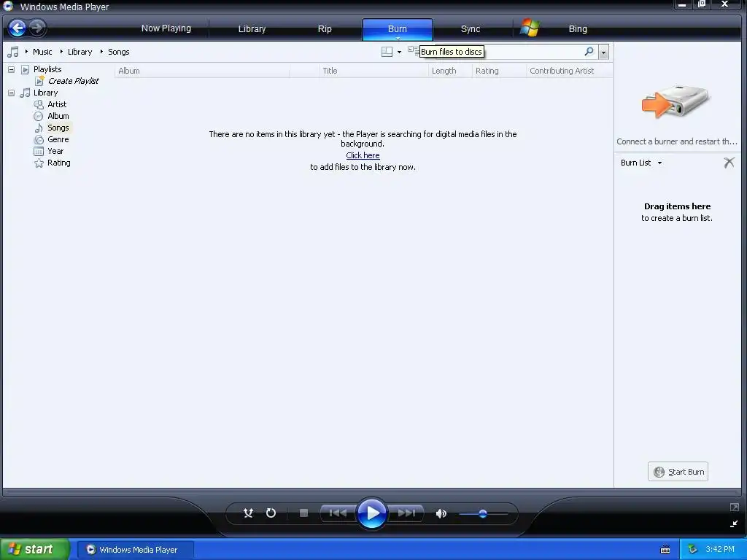Sort by the Title column header
Image resolution: width=747 pixels, height=560 pixels.
click(373, 71)
